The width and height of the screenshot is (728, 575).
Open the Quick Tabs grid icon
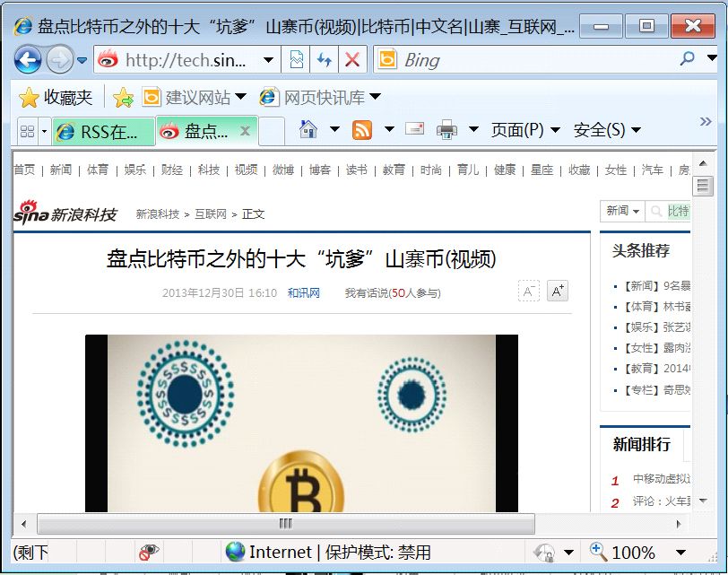[28, 132]
